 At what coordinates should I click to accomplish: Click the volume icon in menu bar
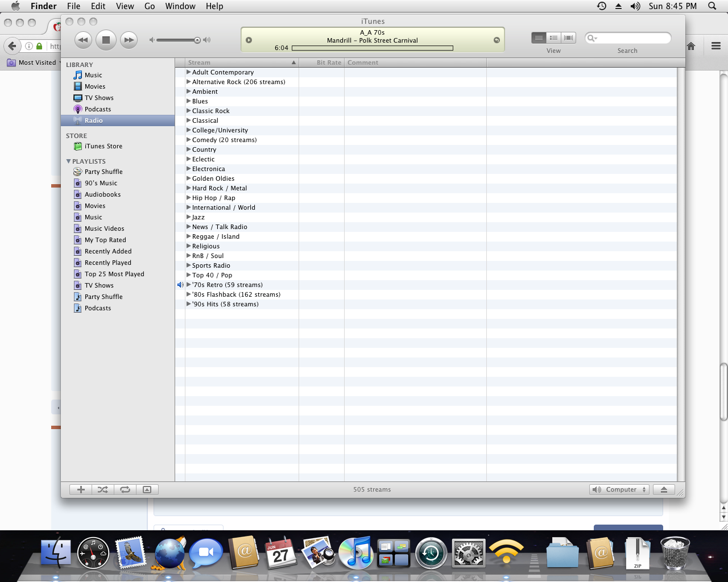pyautogui.click(x=635, y=6)
